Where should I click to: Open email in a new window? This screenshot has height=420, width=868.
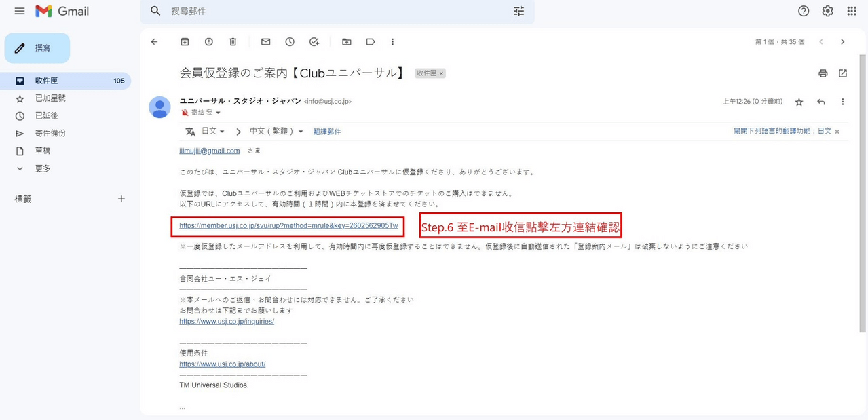(x=843, y=73)
